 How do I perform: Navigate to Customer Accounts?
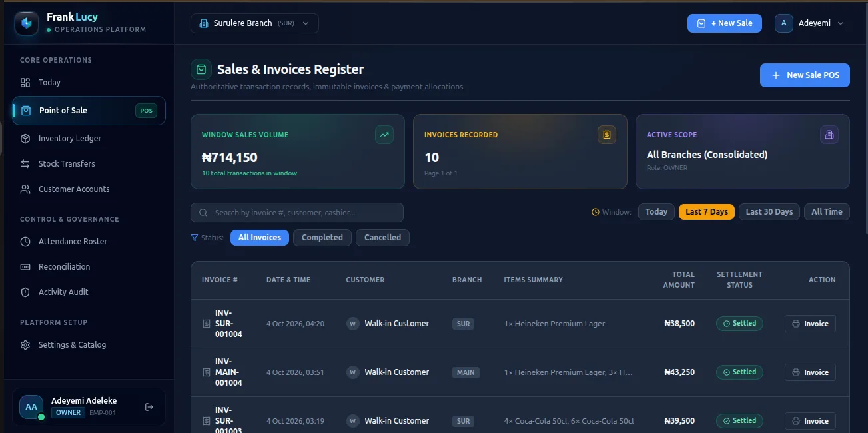(89, 189)
